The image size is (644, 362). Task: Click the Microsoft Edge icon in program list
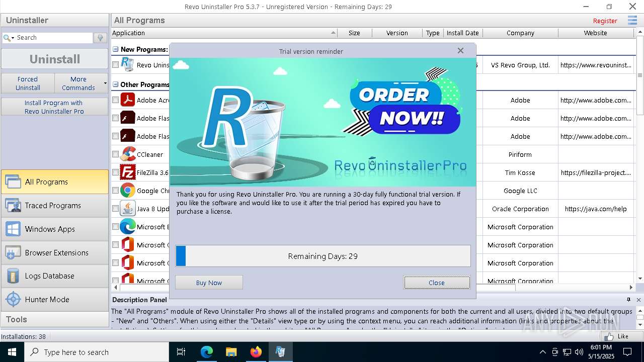click(x=128, y=227)
